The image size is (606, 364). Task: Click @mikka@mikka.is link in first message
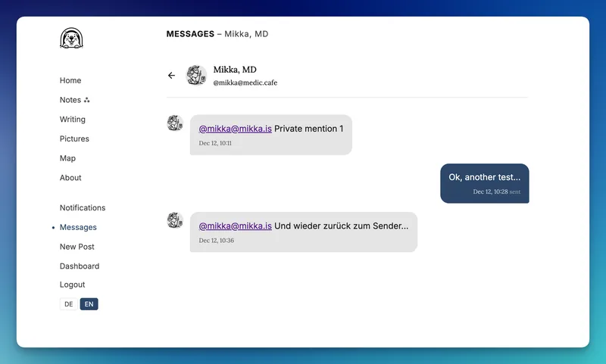click(235, 129)
